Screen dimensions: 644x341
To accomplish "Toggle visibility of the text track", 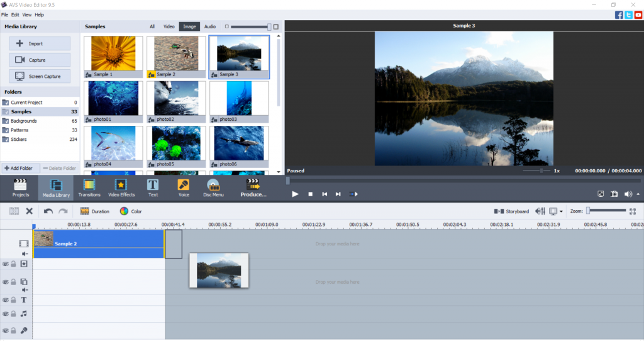I will pyautogui.click(x=5, y=300).
